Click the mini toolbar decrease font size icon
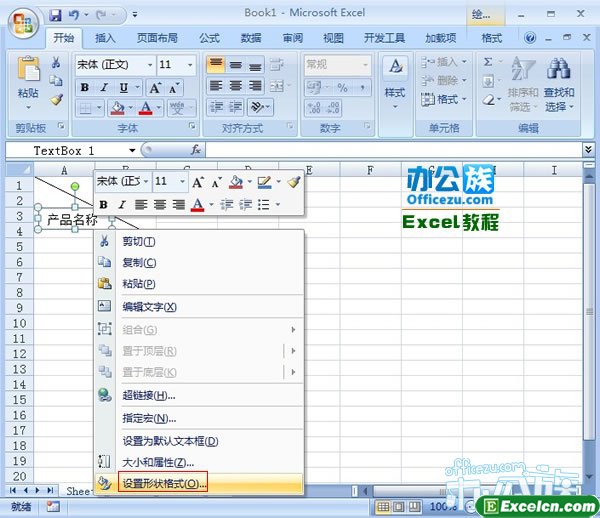This screenshot has width=600, height=518. (x=216, y=182)
